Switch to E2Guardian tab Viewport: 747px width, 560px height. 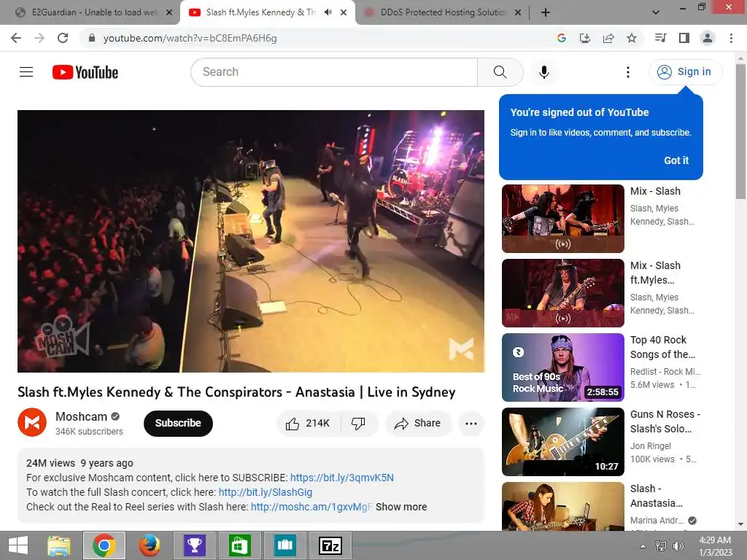(94, 12)
